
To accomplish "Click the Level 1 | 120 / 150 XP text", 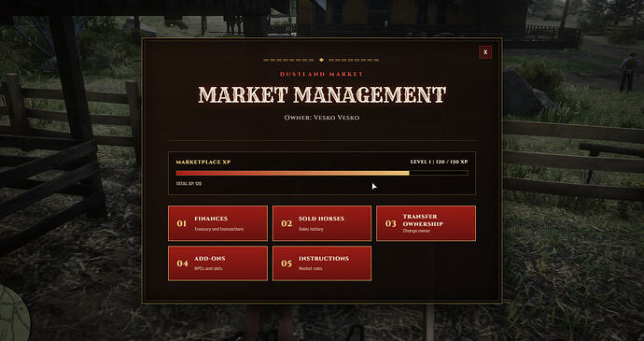I will coord(439,162).
